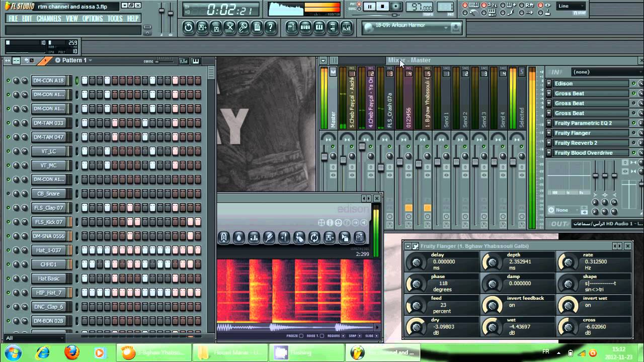644x362 pixels.
Task: Open the OPTIONS menu
Action: tap(93, 18)
